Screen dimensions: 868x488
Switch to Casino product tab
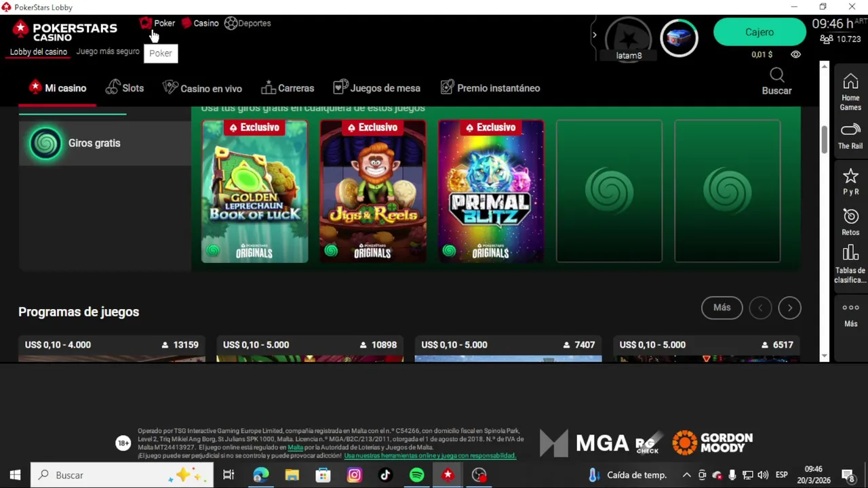[x=199, y=23]
